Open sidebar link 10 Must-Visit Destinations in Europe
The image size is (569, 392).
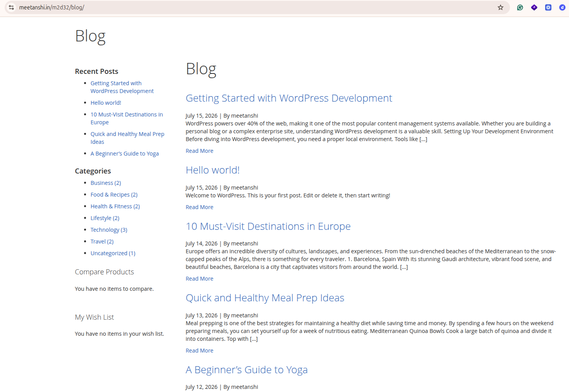point(127,118)
